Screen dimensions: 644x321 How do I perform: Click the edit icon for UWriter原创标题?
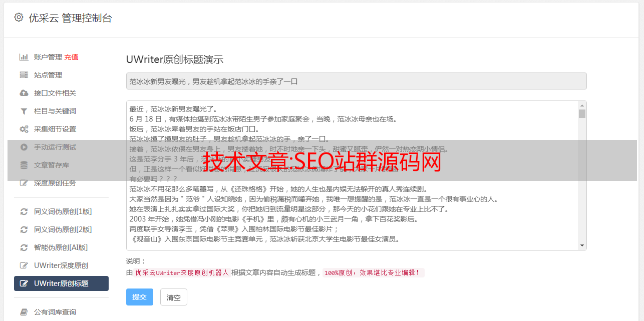[24, 283]
